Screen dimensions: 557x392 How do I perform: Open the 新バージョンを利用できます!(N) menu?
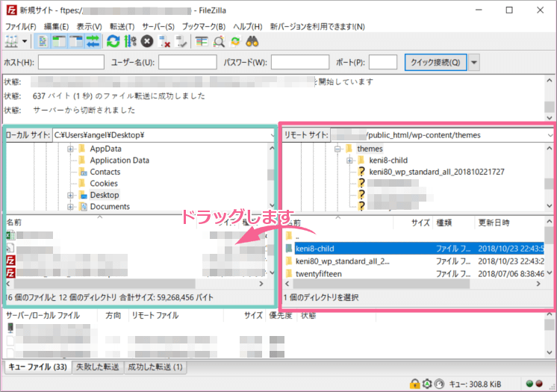pyautogui.click(x=317, y=27)
